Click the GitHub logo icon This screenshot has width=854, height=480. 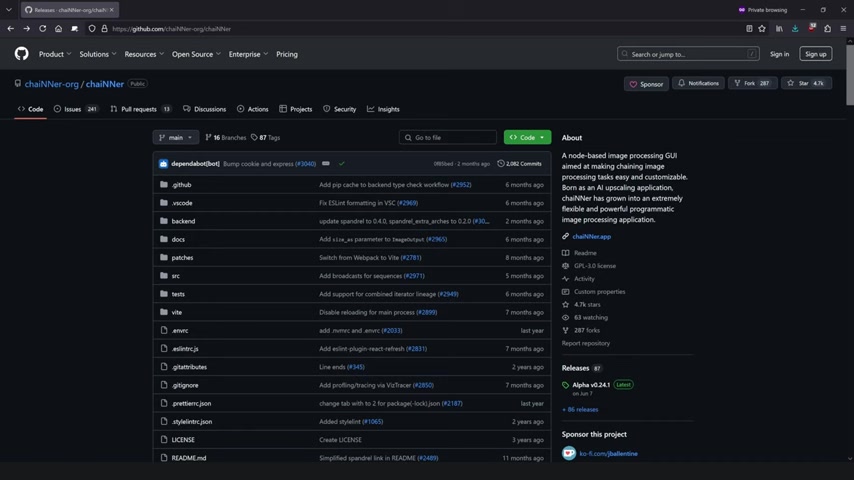tap(21, 54)
